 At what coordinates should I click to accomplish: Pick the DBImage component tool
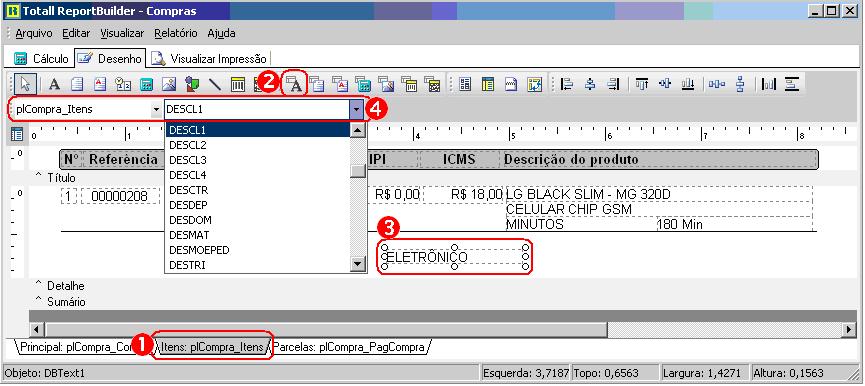point(387,84)
